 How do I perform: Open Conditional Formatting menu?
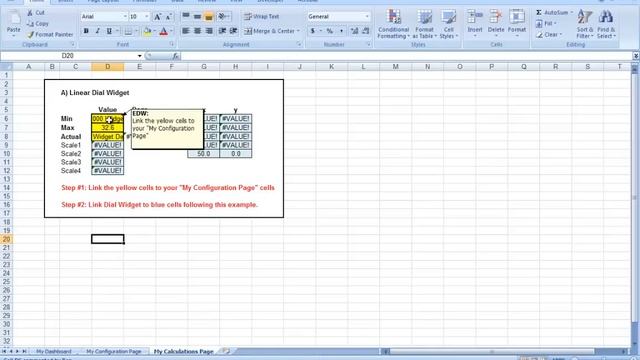point(393,24)
